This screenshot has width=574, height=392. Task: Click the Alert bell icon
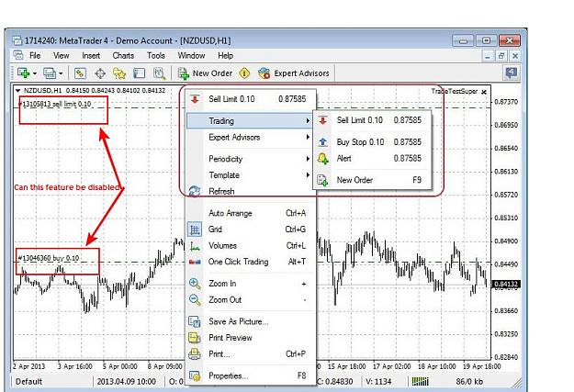pos(323,159)
